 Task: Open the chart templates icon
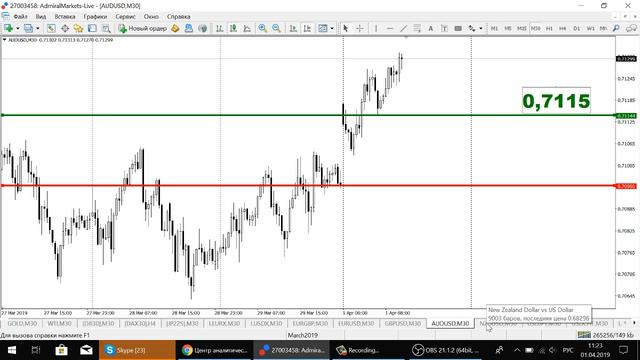pos(323,28)
